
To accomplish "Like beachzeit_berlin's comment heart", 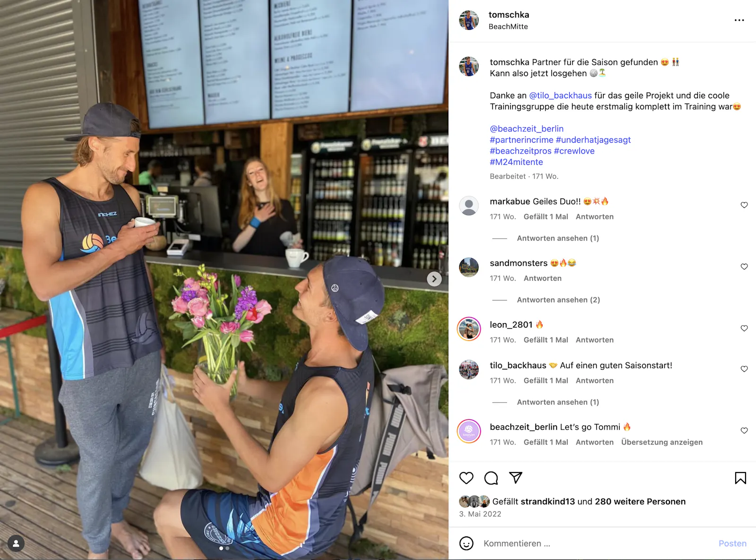I will point(744,431).
